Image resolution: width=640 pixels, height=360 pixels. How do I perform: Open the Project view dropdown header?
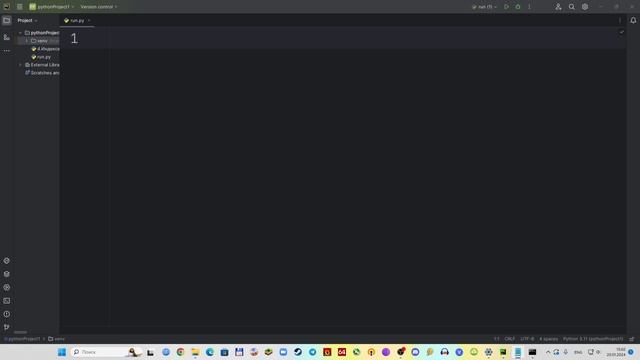click(27, 20)
